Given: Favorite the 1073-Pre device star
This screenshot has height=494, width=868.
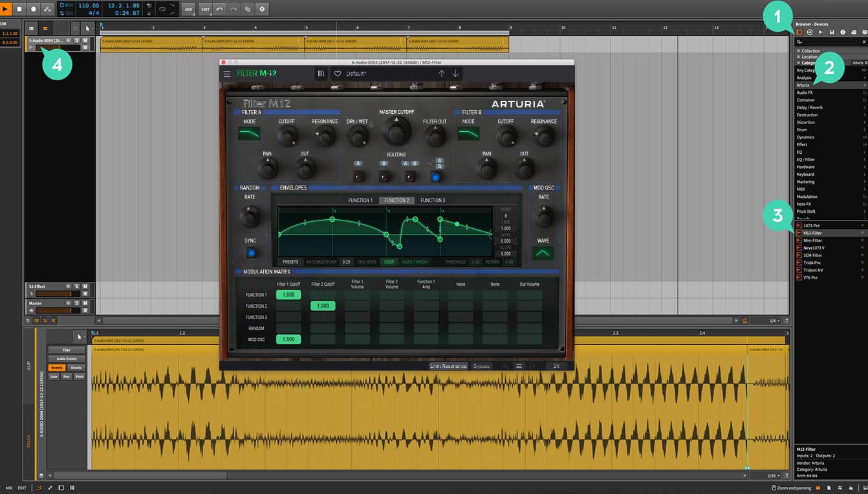Looking at the screenshot, I should tap(862, 225).
